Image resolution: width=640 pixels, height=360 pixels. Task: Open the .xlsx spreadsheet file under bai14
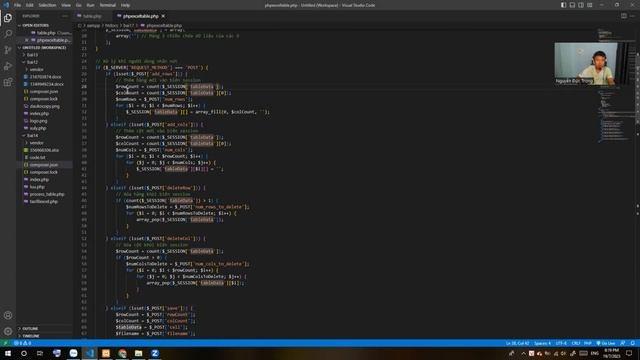click(44, 150)
